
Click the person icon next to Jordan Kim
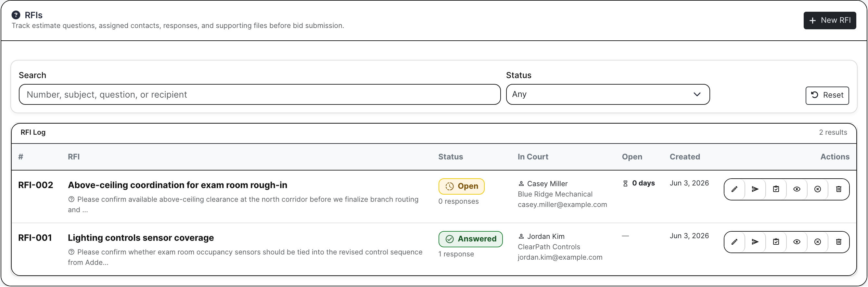tap(521, 237)
